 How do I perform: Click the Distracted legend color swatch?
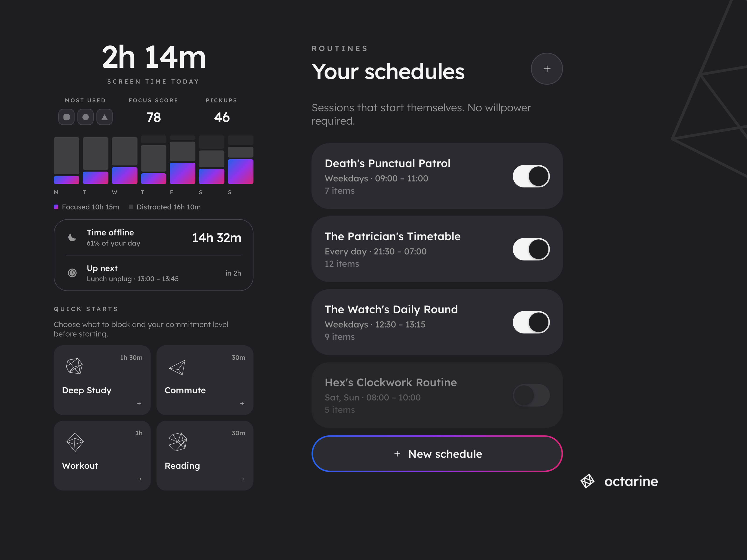pos(131,207)
